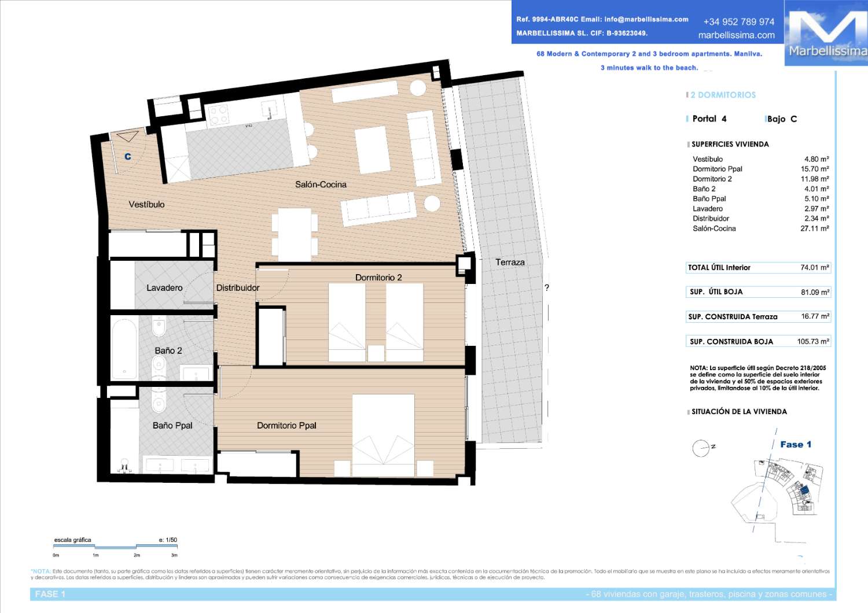Click the Ref. 9994-ABR40C reference text
The height and width of the screenshot is (613, 868).
(x=547, y=19)
